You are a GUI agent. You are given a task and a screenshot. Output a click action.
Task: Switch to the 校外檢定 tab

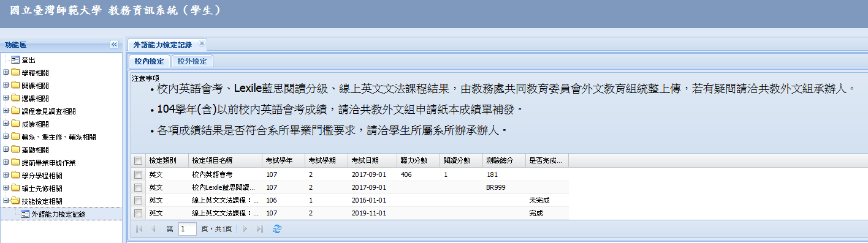[x=192, y=61]
